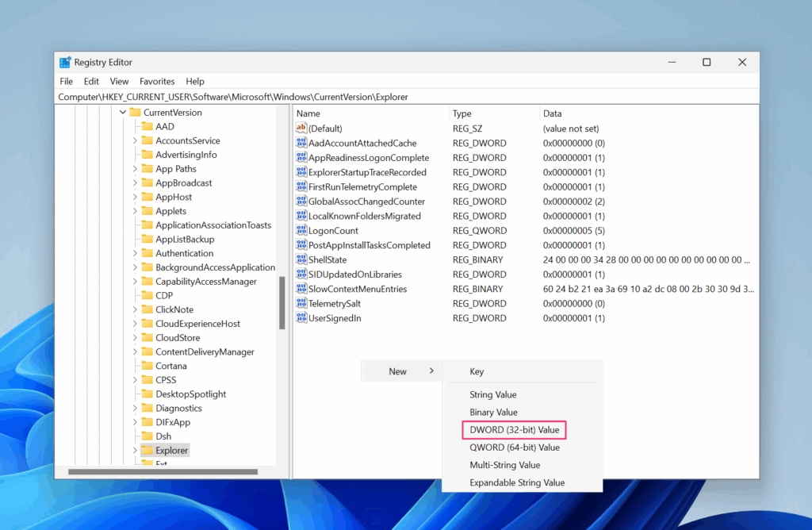Click the AppReadinessLogonComplete value icon
The image size is (812, 530).
coord(301,157)
